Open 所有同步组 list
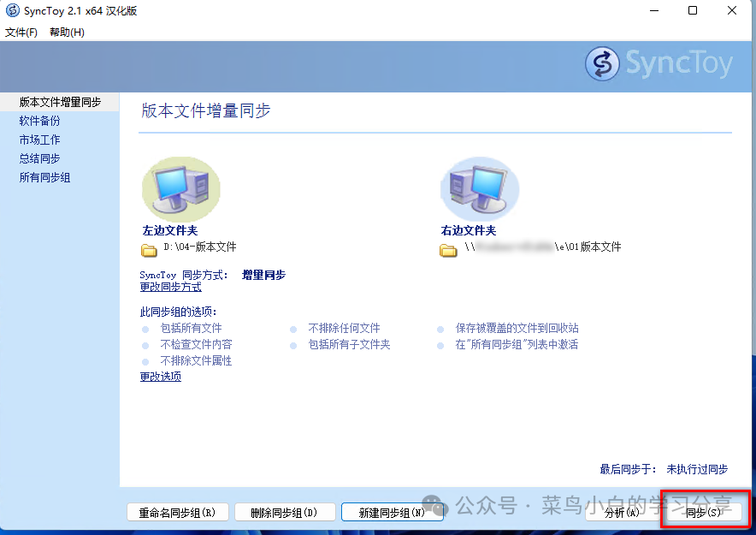The height and width of the screenshot is (535, 756). 44,177
